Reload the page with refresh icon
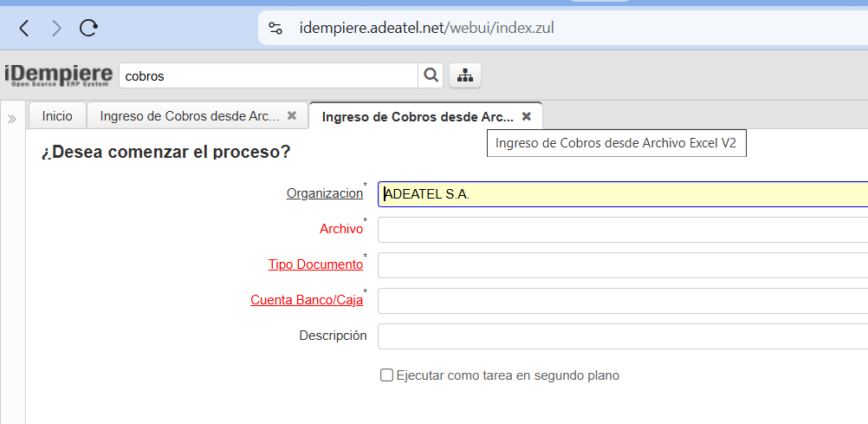 click(88, 28)
